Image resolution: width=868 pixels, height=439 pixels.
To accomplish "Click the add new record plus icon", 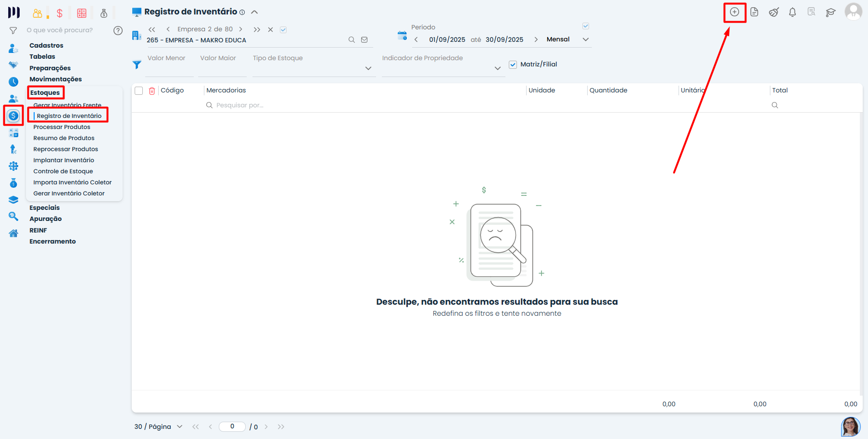I will tap(734, 12).
